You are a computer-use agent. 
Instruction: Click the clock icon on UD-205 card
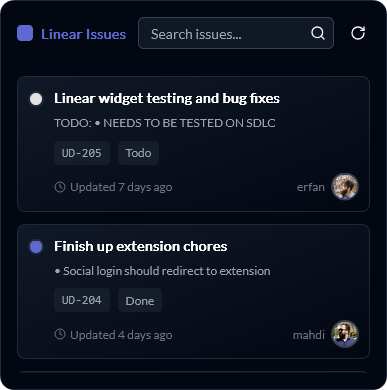[60, 187]
